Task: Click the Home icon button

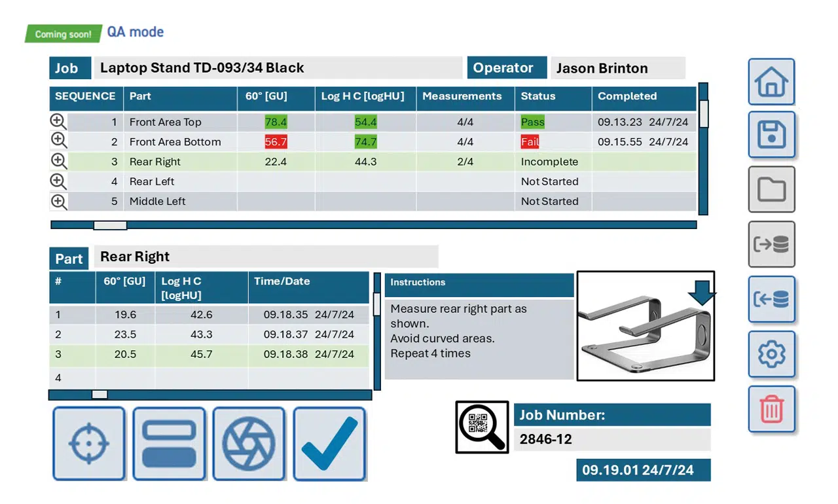Action: 771,82
